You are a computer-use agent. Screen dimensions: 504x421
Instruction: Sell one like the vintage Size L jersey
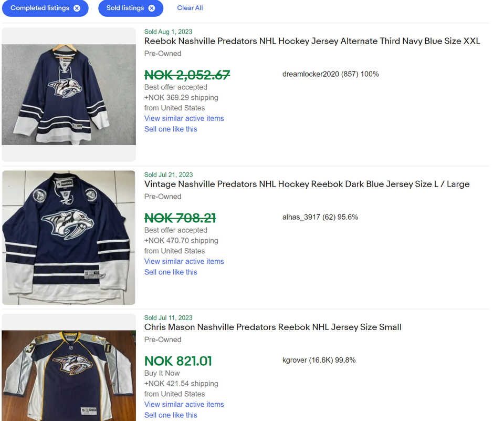(x=171, y=272)
